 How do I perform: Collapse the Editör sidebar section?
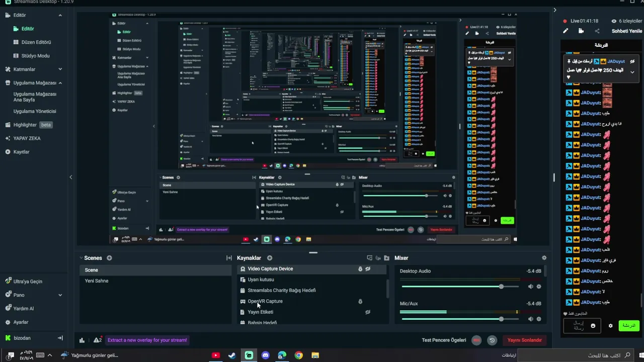coord(60,15)
